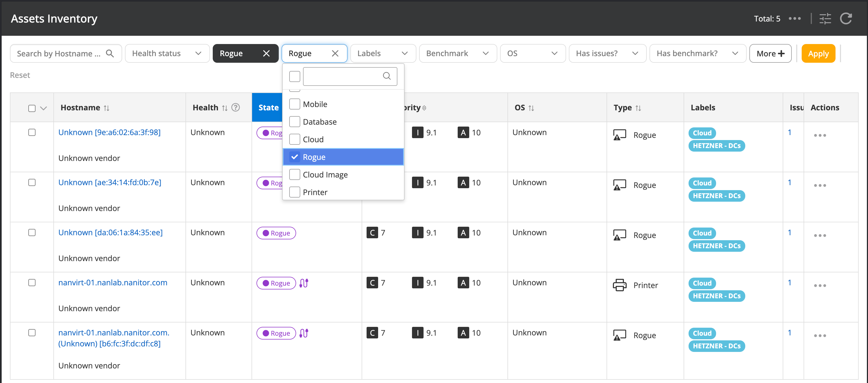Open nanvirt-01.nanlab.nanitor.com hostname link

113,282
